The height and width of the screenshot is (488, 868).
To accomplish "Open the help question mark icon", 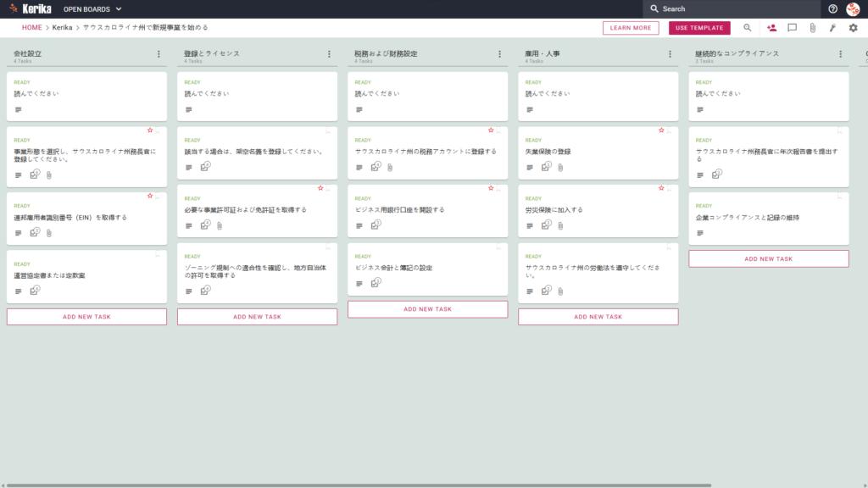I will 832,8.
